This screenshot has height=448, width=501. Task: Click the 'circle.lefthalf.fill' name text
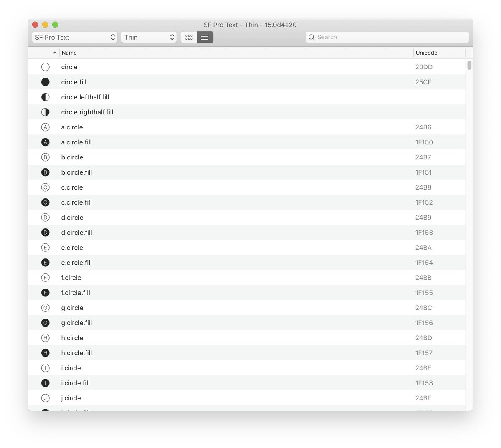click(x=85, y=97)
